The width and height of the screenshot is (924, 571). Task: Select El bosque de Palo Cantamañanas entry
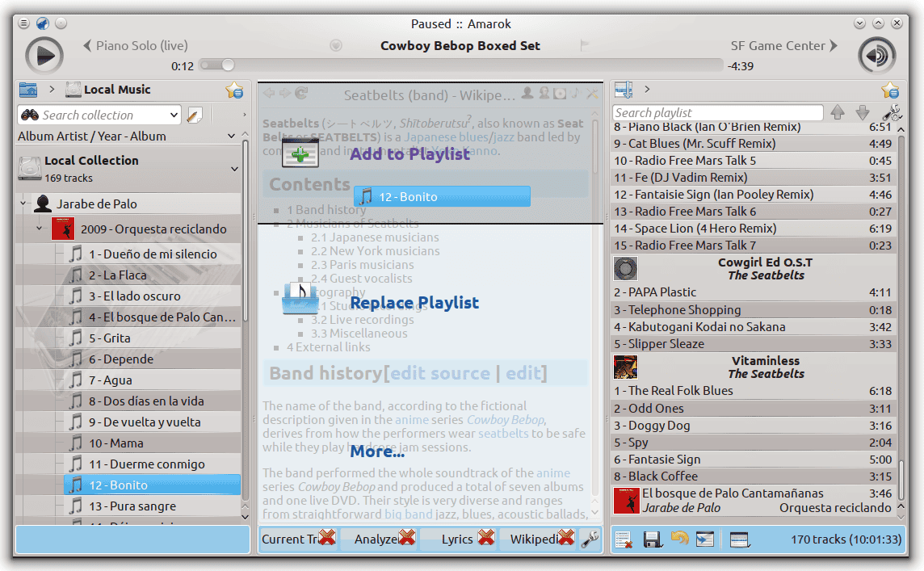(754, 500)
